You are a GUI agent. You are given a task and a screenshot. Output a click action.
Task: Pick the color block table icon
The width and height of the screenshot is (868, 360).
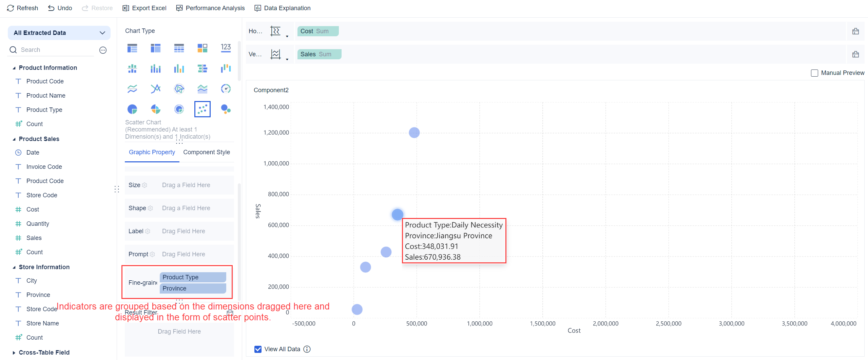tap(202, 48)
